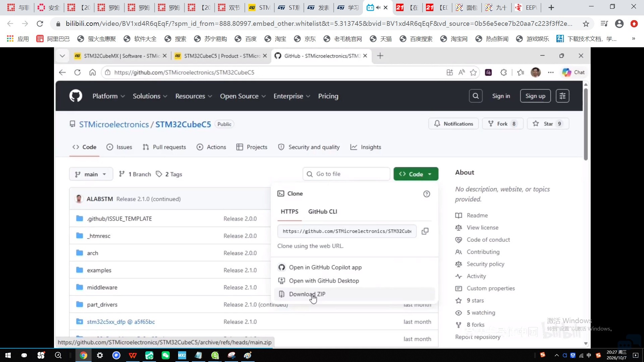The height and width of the screenshot is (362, 644).
Task: Click the Edge Copilot Chat icon
Action: pyautogui.click(x=573, y=72)
